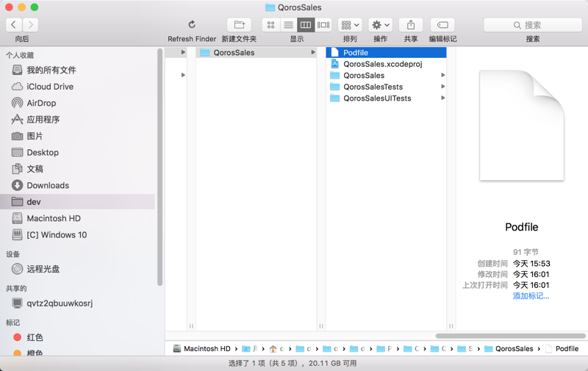The width and height of the screenshot is (588, 371).
Task: Click the 编辑标记 edit tags button
Action: pyautogui.click(x=442, y=25)
